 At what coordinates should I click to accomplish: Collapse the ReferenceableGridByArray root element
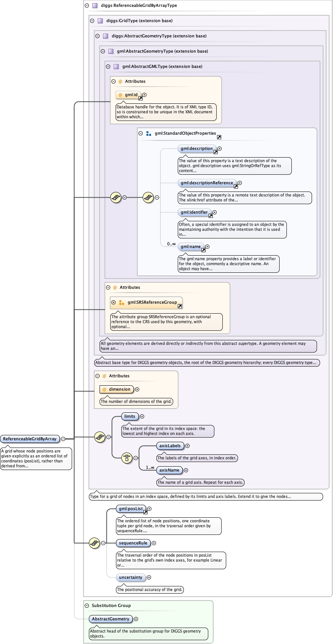point(63,439)
